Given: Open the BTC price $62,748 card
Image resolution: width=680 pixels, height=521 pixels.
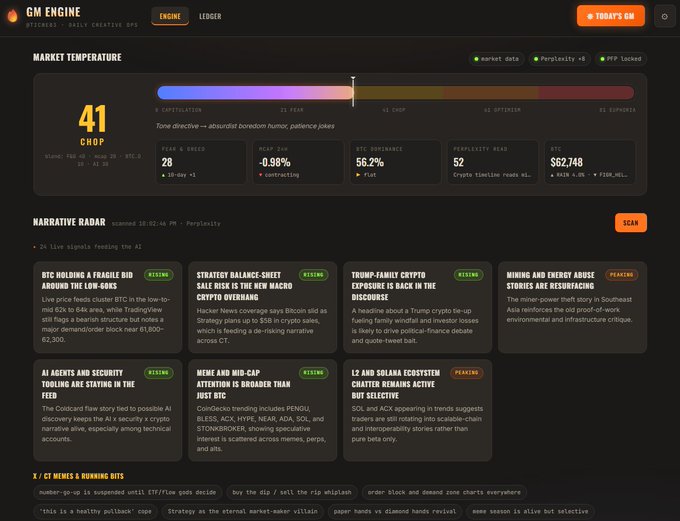Looking at the screenshot, I should (590, 162).
